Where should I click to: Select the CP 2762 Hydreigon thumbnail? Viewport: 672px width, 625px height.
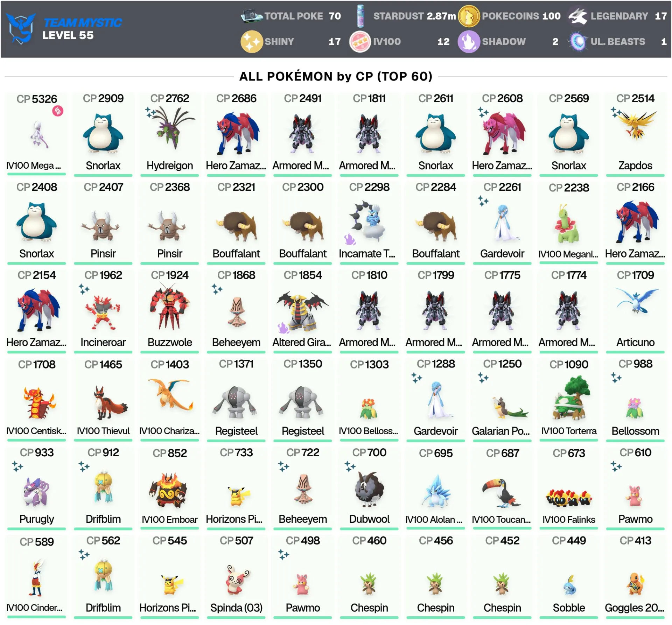(170, 131)
